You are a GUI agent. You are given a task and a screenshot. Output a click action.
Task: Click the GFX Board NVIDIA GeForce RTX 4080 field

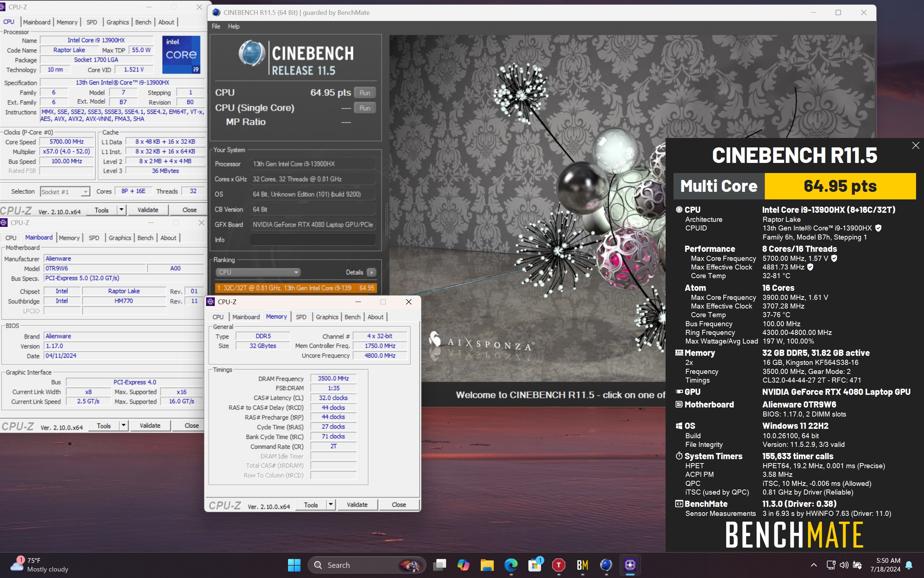tap(313, 225)
